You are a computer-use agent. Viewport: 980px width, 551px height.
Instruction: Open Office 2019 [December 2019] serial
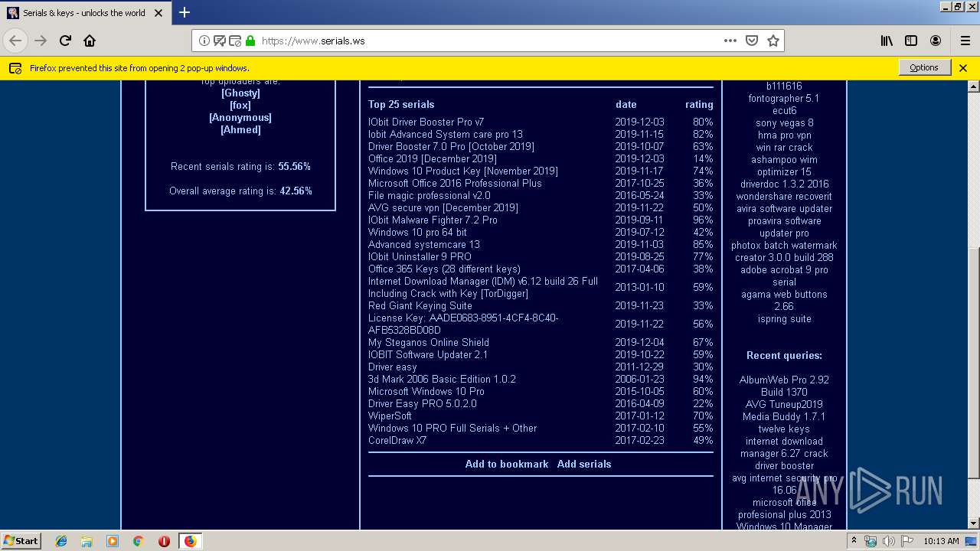pyautogui.click(x=433, y=158)
